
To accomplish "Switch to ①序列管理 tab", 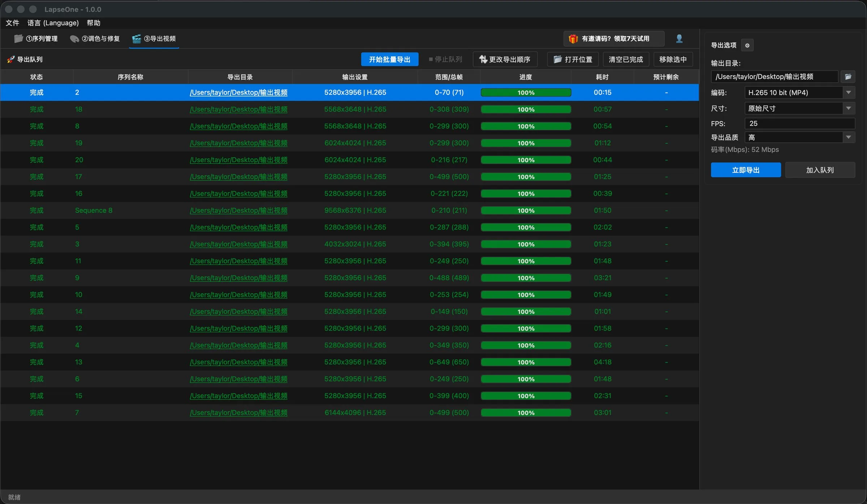I will coord(36,39).
